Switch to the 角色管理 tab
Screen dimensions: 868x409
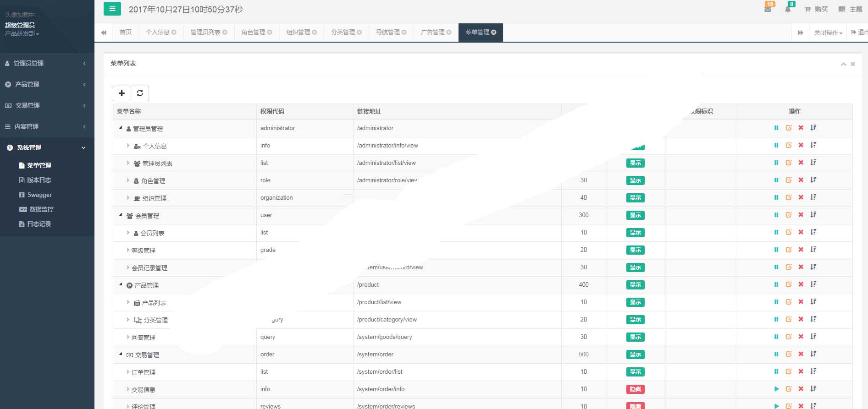point(253,33)
